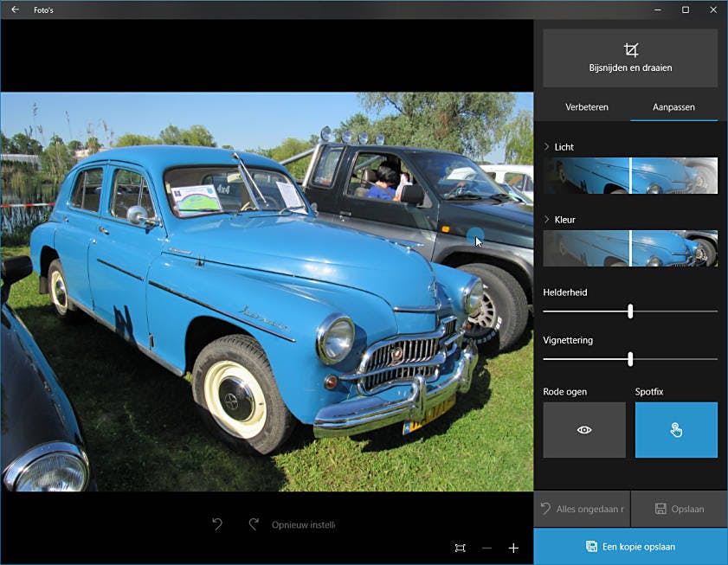Click the Licht preview strip slider
The height and width of the screenshot is (565, 728).
coord(630,176)
